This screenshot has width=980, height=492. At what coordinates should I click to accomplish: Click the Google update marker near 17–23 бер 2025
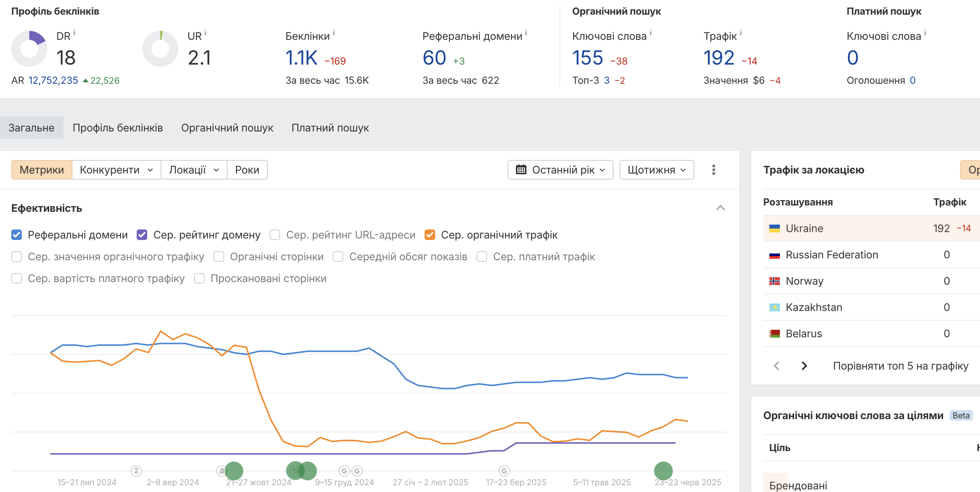point(504,471)
